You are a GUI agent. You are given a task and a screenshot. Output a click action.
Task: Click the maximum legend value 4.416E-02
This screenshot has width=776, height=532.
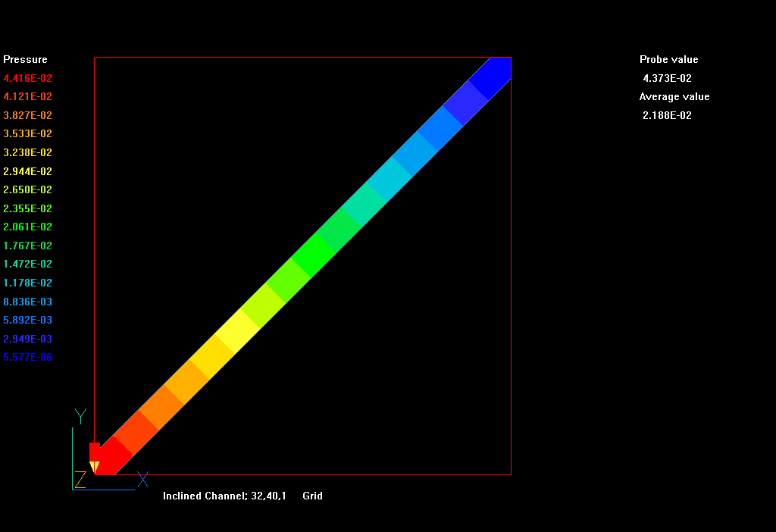tap(28, 78)
